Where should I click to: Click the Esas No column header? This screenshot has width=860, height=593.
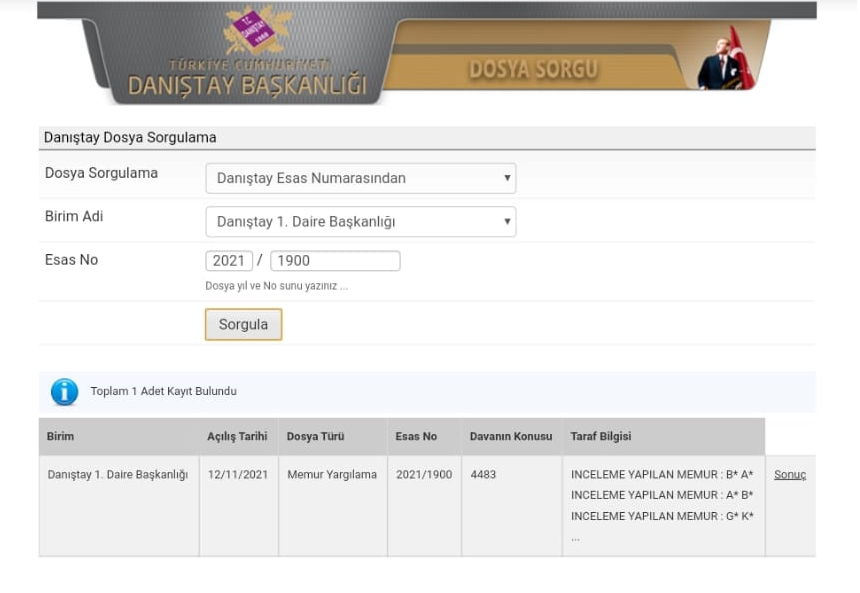pos(416,437)
